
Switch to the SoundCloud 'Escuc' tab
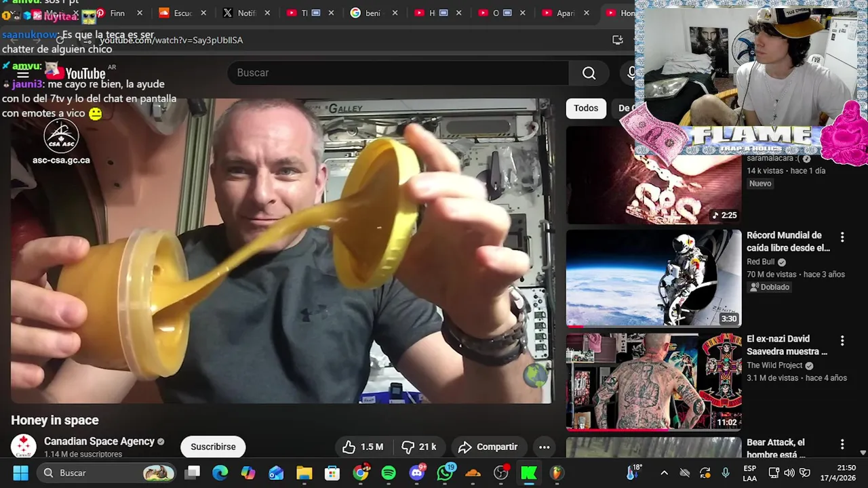pyautogui.click(x=175, y=13)
